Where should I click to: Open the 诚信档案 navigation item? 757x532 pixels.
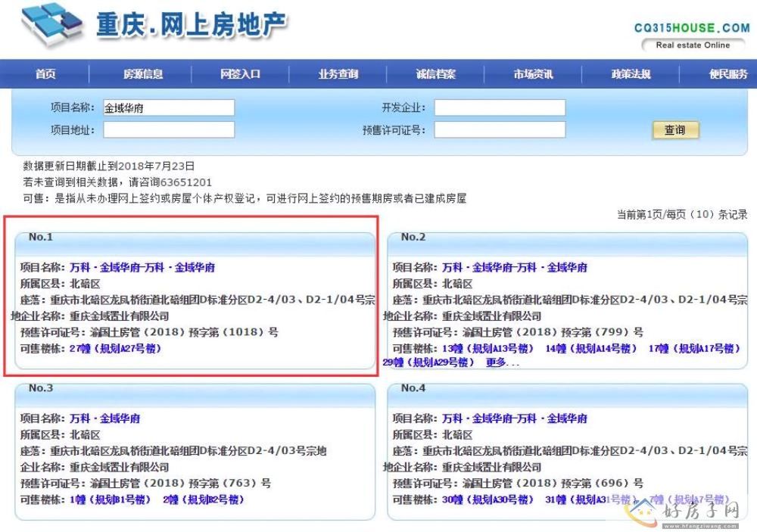pos(436,74)
